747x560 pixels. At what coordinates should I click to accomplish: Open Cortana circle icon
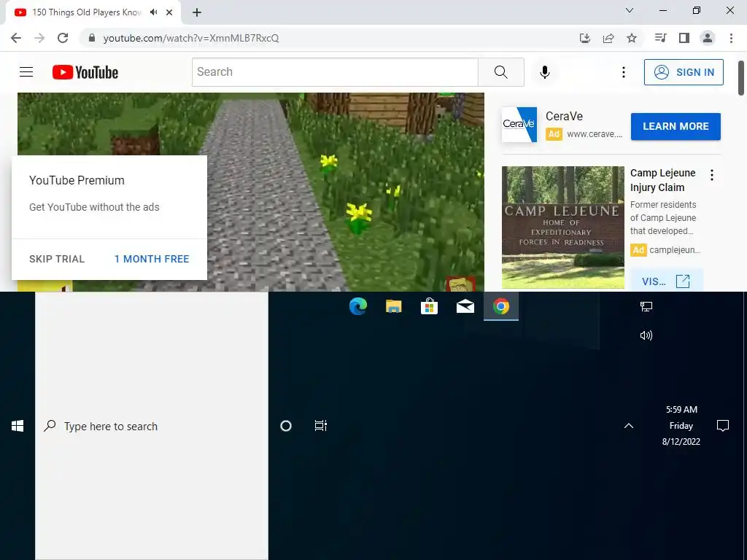[x=285, y=426]
